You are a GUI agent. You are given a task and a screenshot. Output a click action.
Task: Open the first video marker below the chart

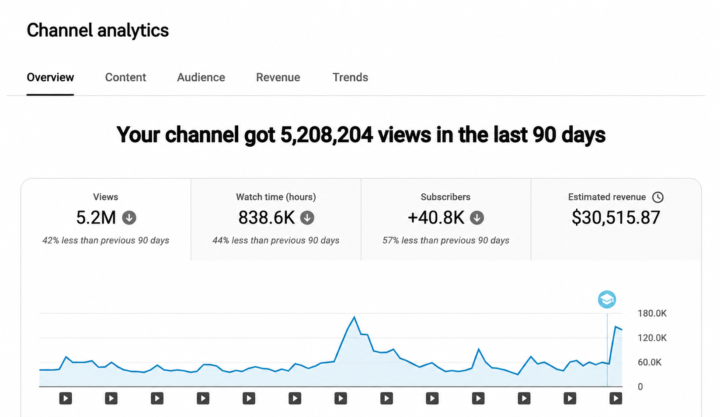(x=65, y=398)
